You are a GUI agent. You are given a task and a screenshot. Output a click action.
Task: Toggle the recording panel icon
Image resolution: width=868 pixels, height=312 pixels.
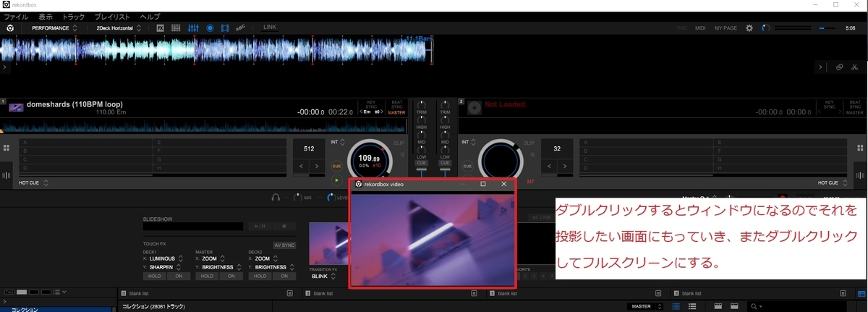(x=210, y=28)
